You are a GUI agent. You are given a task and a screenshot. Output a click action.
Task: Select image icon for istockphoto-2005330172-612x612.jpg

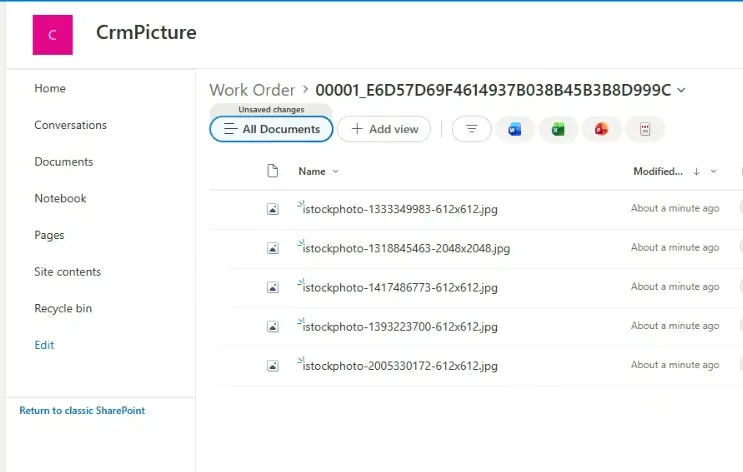pyautogui.click(x=272, y=366)
